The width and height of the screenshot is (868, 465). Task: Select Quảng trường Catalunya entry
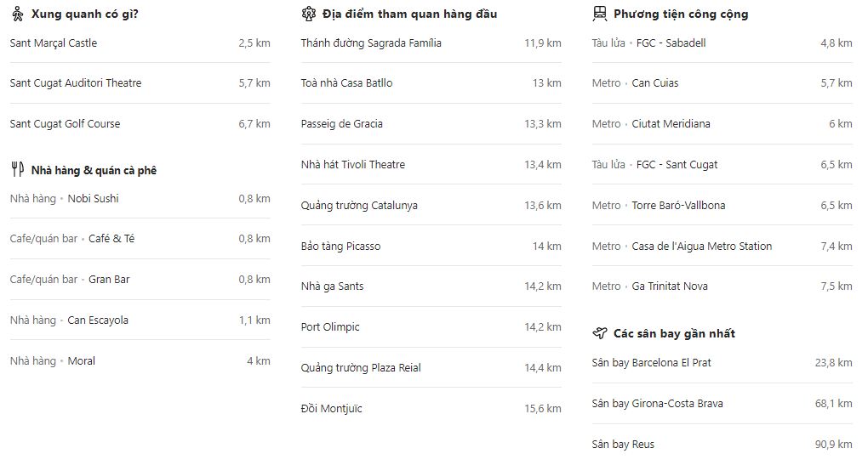[359, 205]
